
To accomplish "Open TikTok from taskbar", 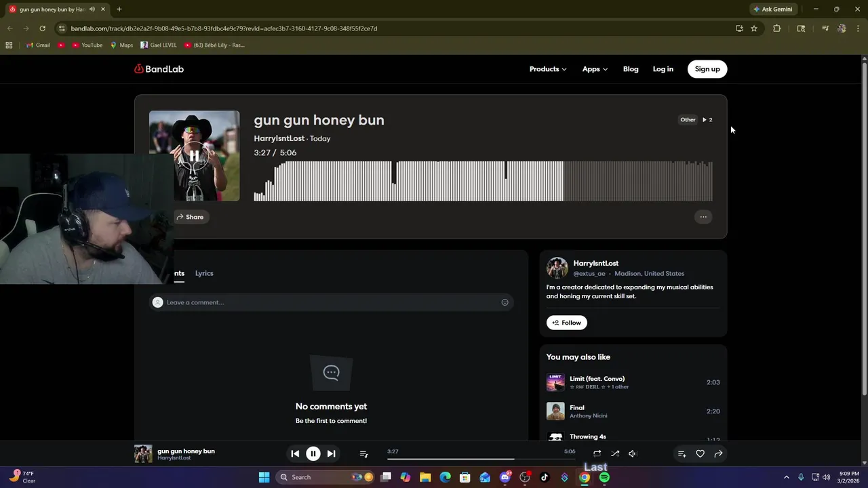I will pyautogui.click(x=545, y=477).
